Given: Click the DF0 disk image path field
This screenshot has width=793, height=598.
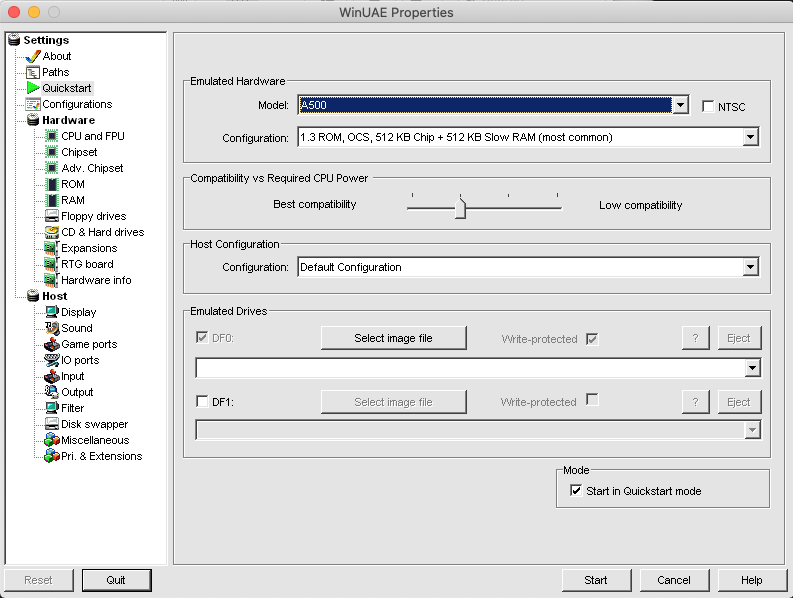Looking at the screenshot, I should click(470, 368).
